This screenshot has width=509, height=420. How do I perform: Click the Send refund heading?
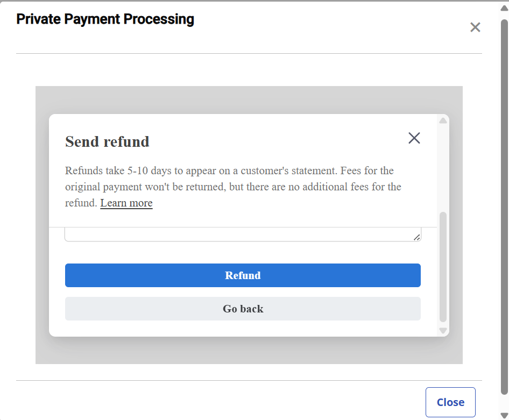pyautogui.click(x=107, y=142)
